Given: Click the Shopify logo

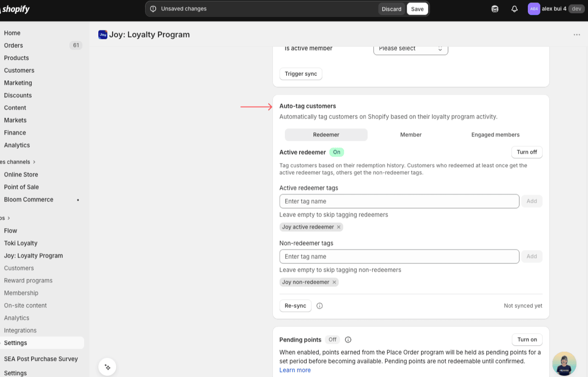Looking at the screenshot, I should tap(15, 9).
